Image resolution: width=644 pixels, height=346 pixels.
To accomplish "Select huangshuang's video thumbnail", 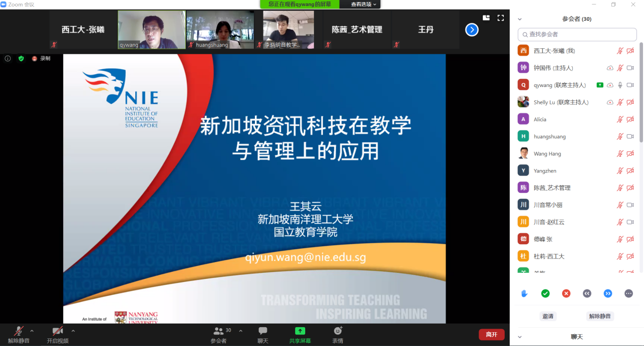I will [x=220, y=30].
